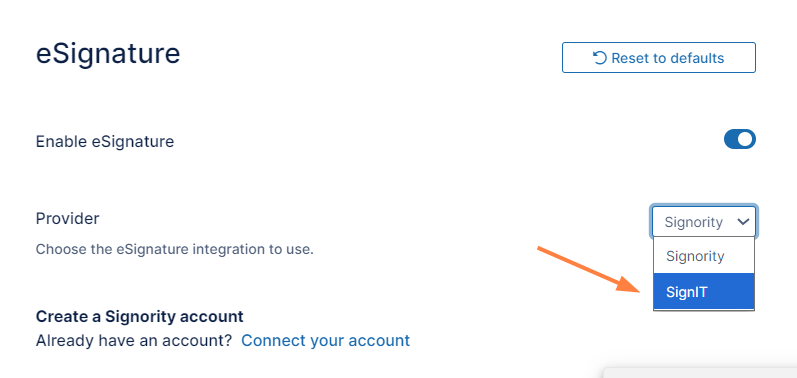Click the highlighted blue SignIT option
The height and width of the screenshot is (378, 797).
click(704, 292)
